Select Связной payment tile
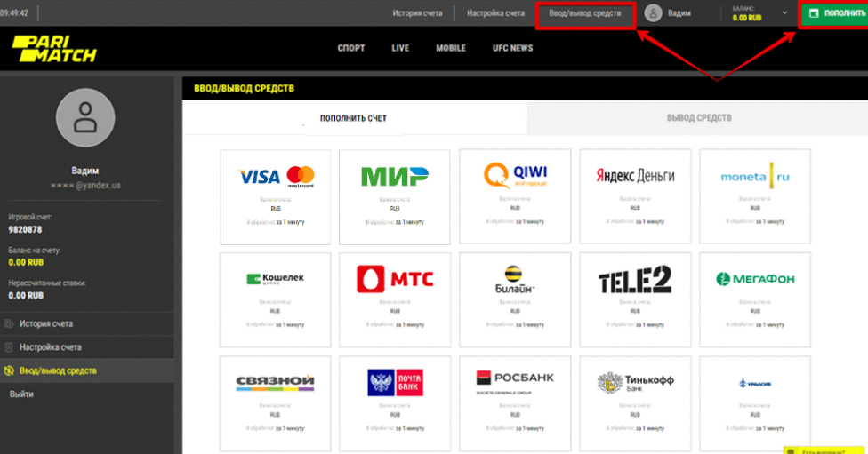The height and width of the screenshot is (454, 868). point(275,403)
